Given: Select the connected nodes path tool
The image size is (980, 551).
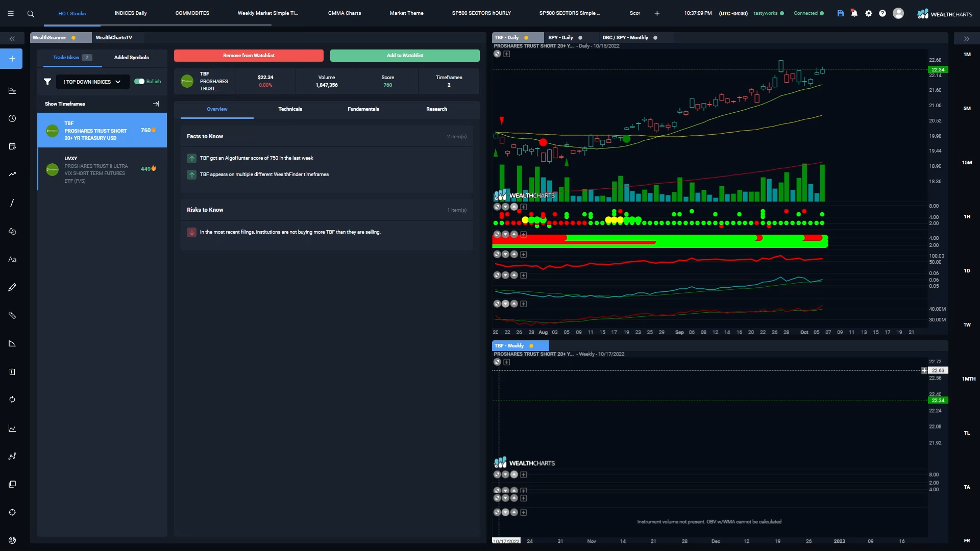Looking at the screenshot, I should click(x=12, y=456).
